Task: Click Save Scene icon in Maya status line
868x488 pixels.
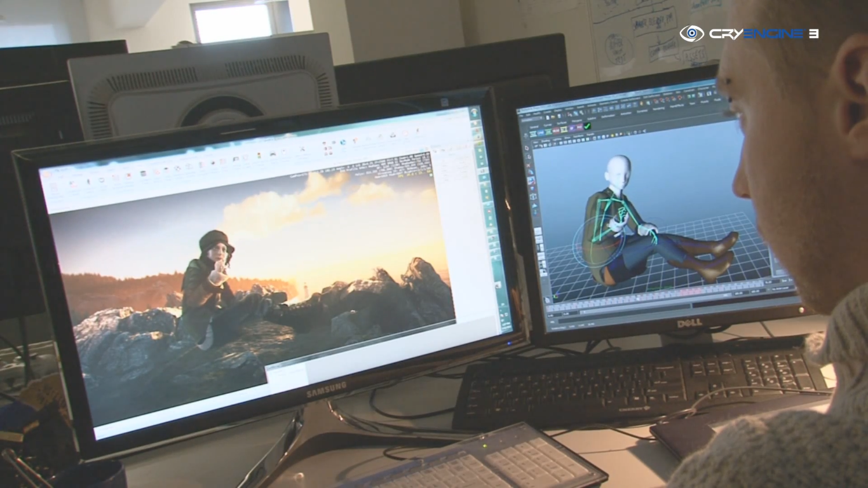Action: 559,116
